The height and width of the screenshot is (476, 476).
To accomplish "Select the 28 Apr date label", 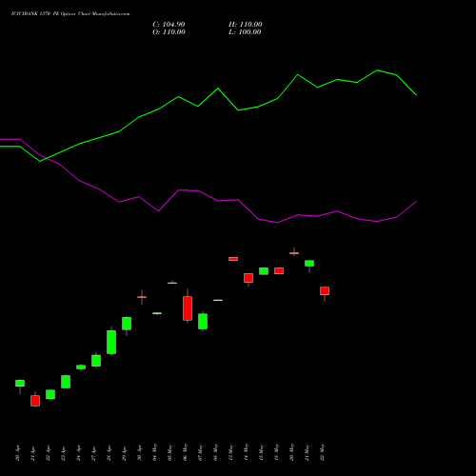I will coord(109,453).
